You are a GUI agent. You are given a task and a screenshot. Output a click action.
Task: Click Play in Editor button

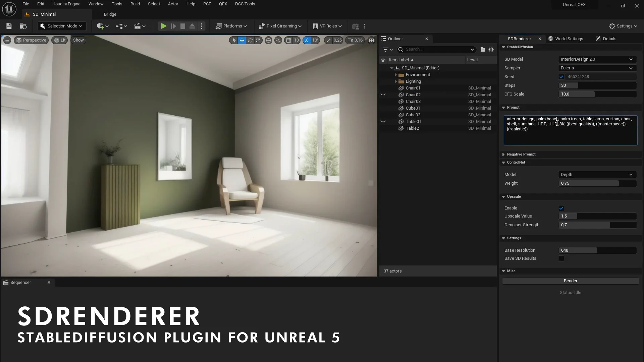[x=163, y=26]
